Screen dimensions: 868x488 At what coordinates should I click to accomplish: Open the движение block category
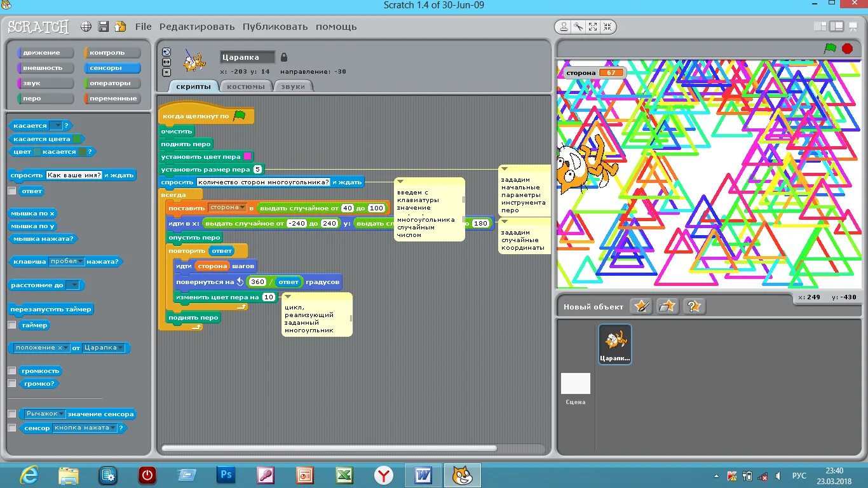point(45,53)
